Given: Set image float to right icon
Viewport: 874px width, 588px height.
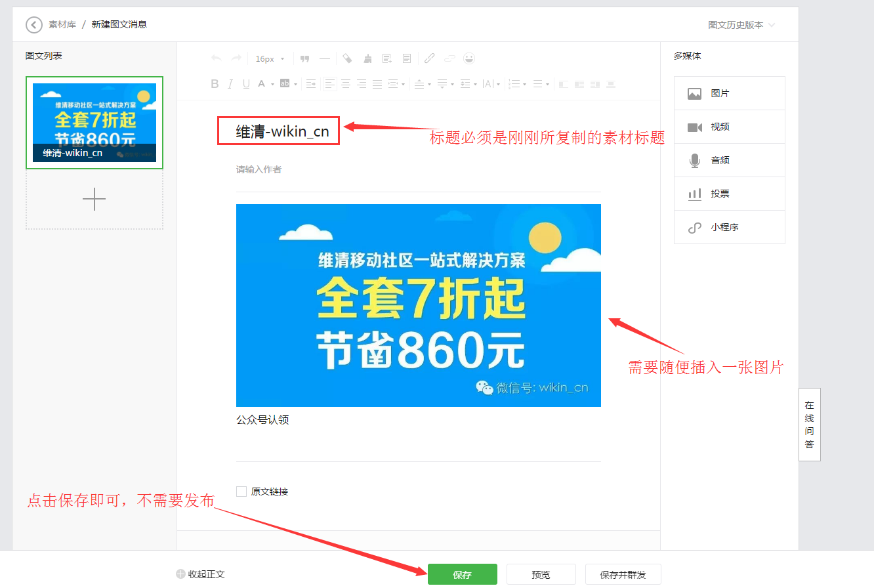Looking at the screenshot, I should click(x=595, y=84).
